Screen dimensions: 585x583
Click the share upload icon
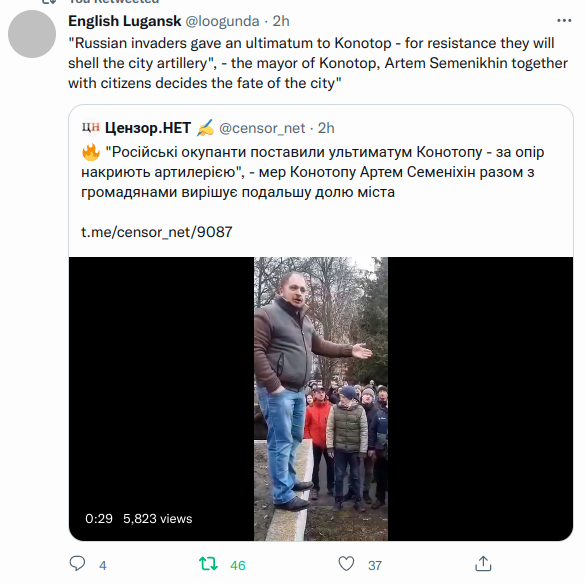[x=483, y=564]
